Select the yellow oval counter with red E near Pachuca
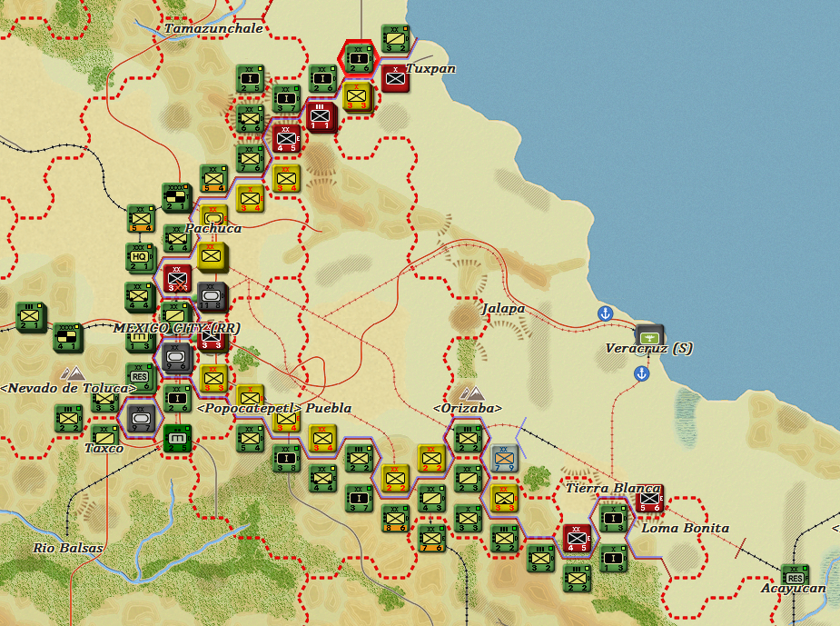This screenshot has height=626, width=840. pyautogui.click(x=212, y=219)
